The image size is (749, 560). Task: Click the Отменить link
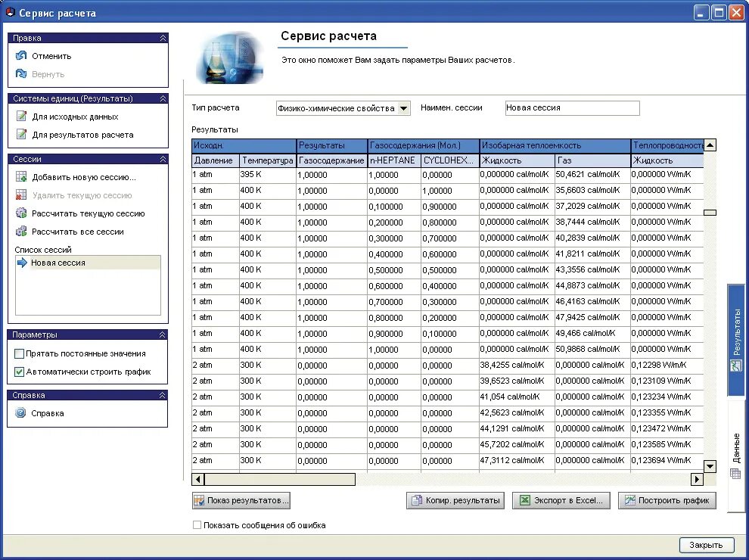click(x=51, y=56)
